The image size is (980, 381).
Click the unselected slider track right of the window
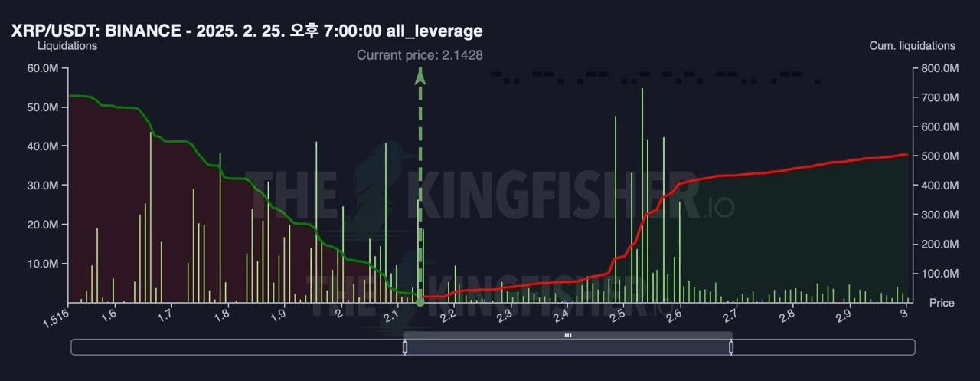823,347
